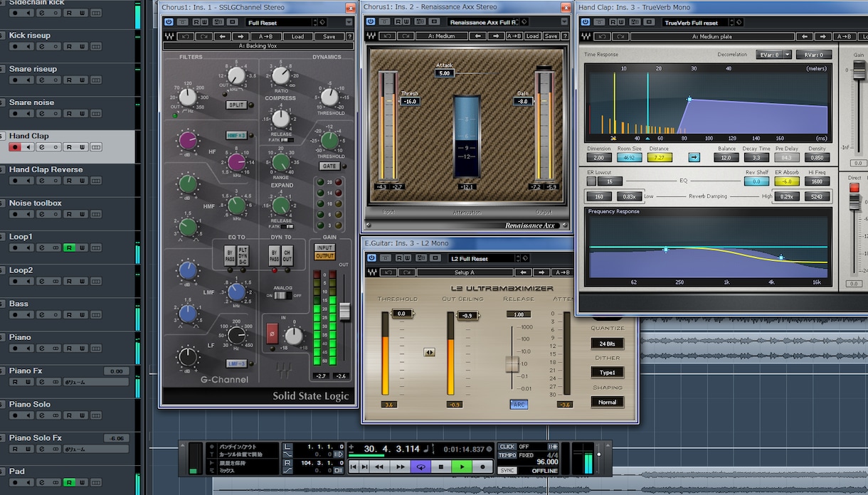This screenshot has width=868, height=495.
Task: Toggle the SYNC button in transport
Action: pos(507,470)
